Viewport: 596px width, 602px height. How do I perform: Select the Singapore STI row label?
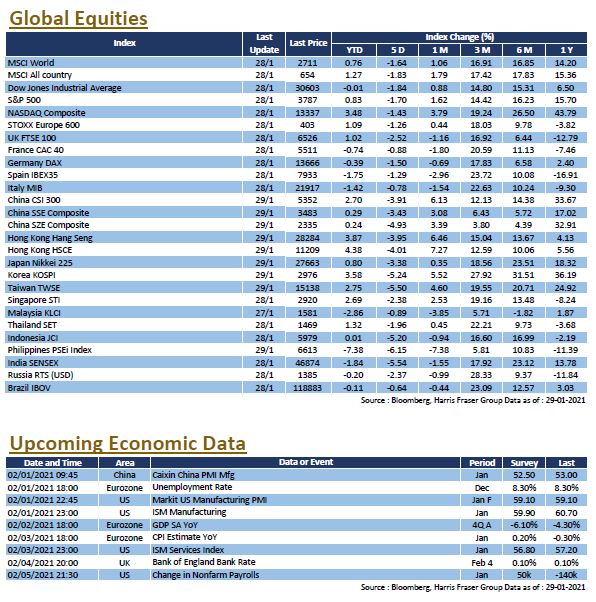click(x=34, y=300)
